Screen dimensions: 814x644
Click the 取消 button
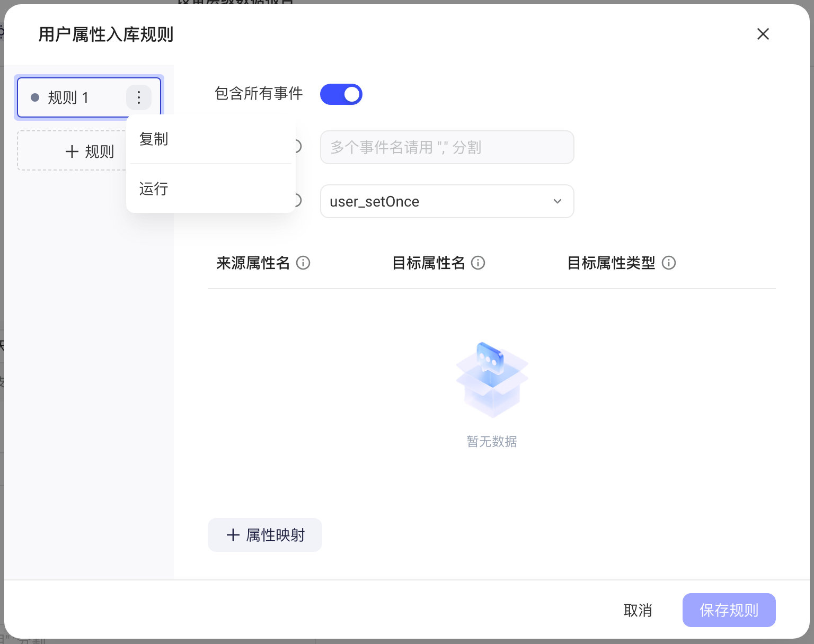click(638, 610)
